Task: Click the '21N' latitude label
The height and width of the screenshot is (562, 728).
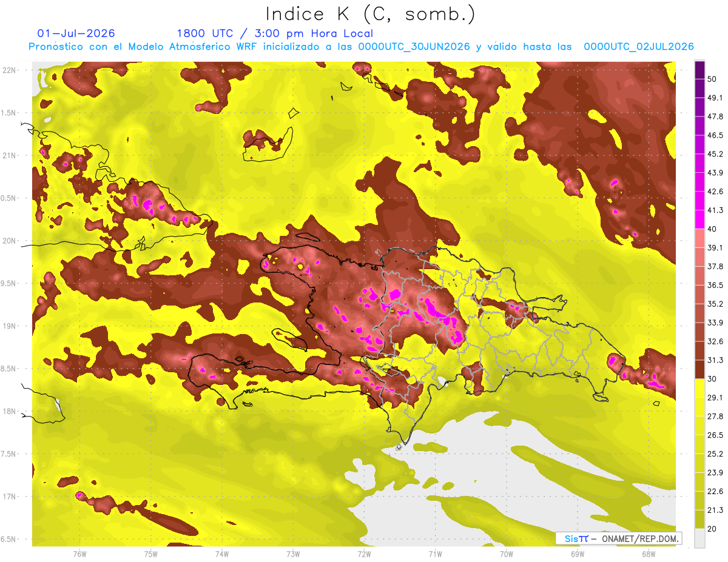Action: [x=10, y=155]
